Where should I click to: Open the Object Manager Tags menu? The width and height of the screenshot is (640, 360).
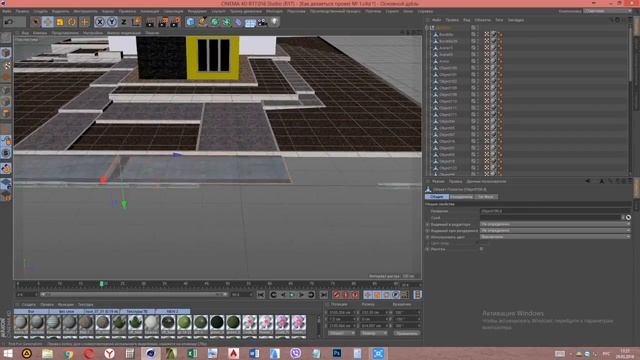[x=499, y=20]
